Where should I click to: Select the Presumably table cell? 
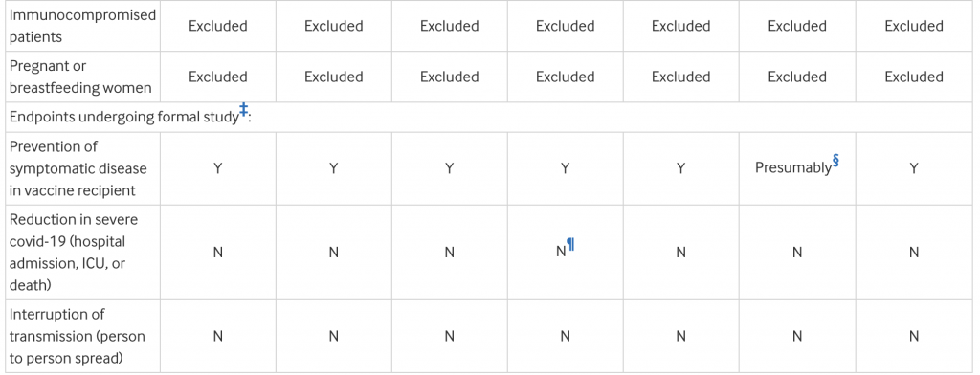(797, 168)
